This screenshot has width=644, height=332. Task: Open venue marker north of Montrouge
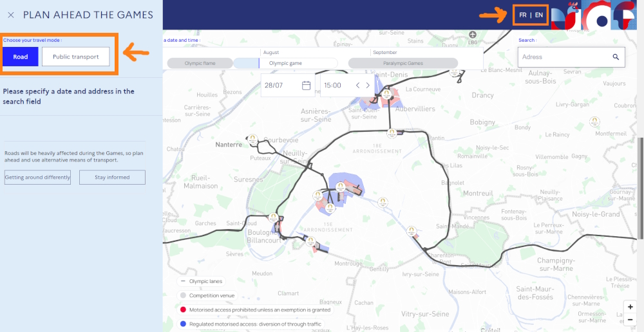[311, 241]
